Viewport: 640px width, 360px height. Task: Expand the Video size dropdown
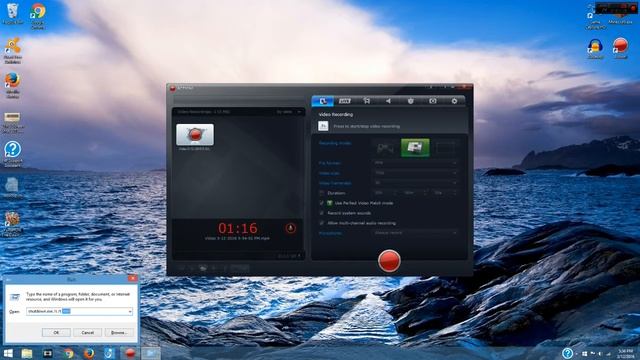(415, 173)
